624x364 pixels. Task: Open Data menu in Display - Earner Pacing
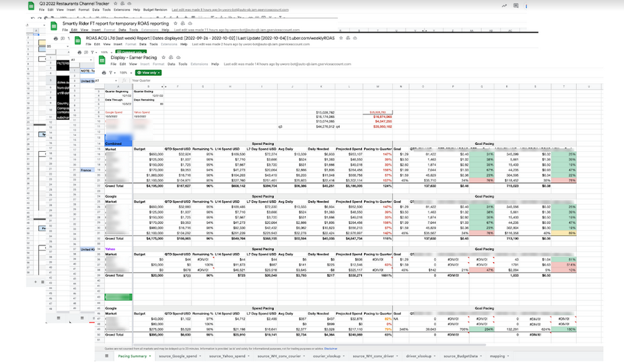[x=171, y=64]
